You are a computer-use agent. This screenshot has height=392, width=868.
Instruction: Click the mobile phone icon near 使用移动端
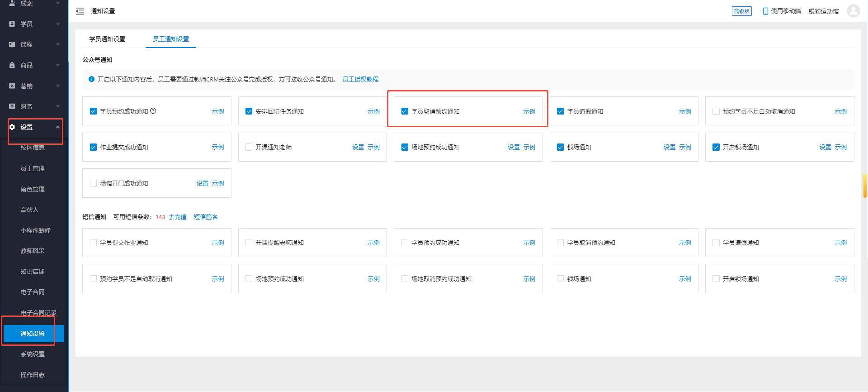coord(765,11)
